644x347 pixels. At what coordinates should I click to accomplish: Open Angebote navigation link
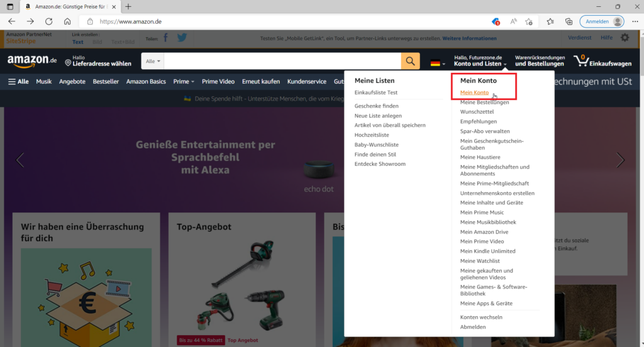tap(72, 81)
